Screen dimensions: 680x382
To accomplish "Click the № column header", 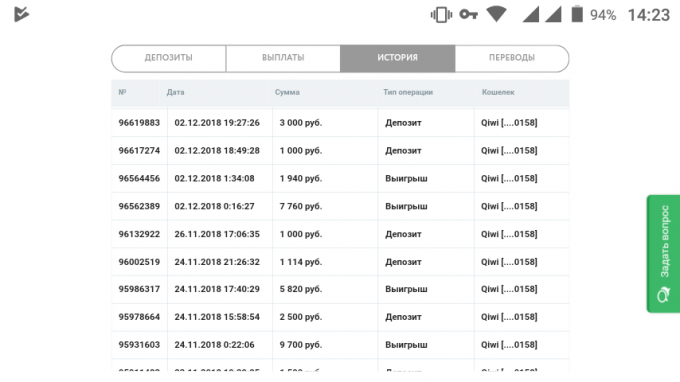I will pos(122,92).
